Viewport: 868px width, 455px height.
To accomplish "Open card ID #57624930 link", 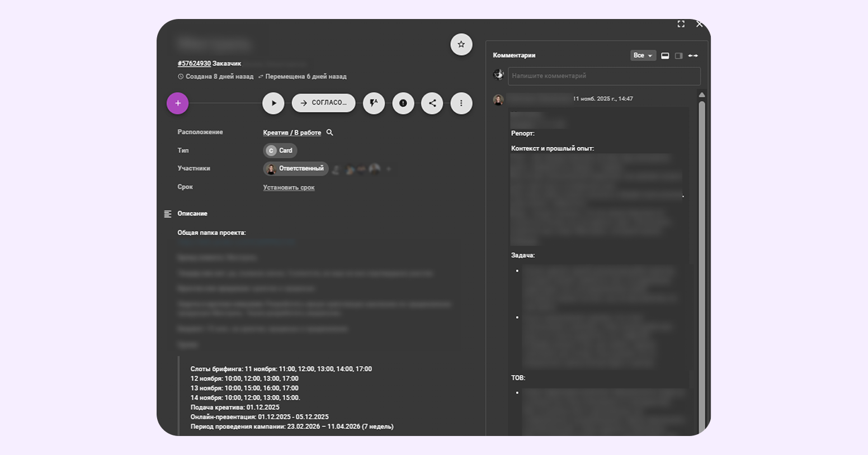I will tap(194, 64).
